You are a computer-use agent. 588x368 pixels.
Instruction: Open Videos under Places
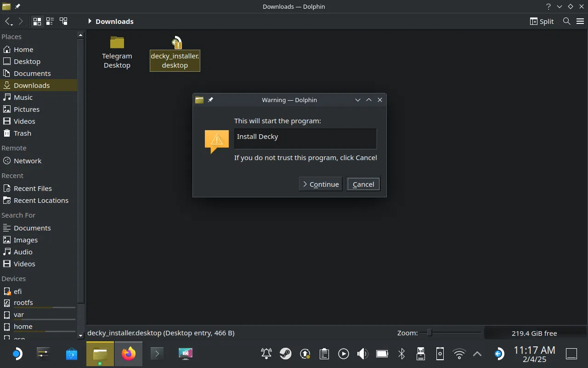click(39, 121)
